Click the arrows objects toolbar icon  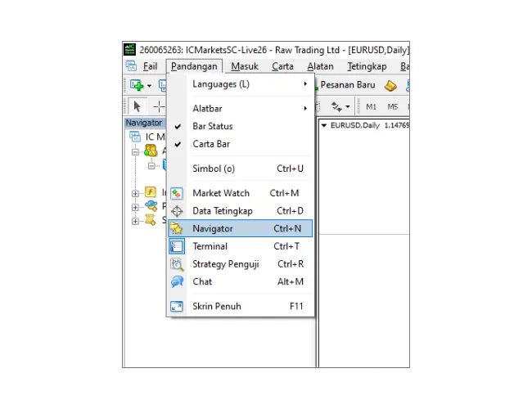(x=336, y=106)
